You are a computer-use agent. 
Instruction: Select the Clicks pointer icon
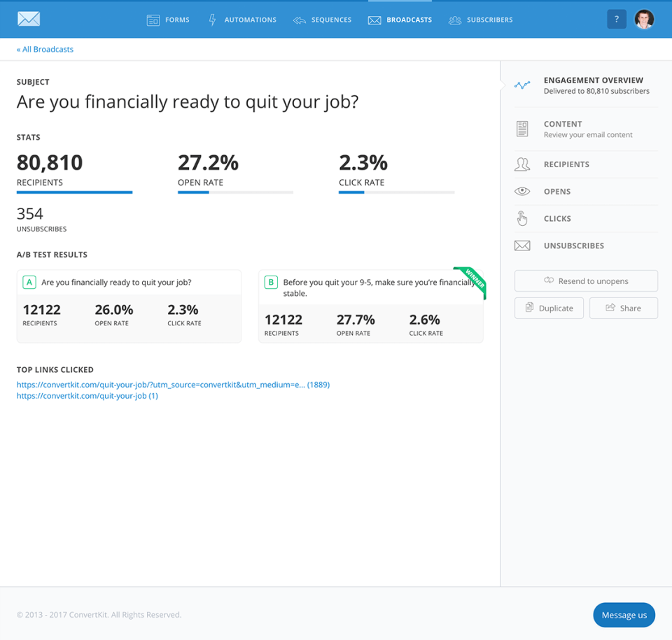pos(522,218)
